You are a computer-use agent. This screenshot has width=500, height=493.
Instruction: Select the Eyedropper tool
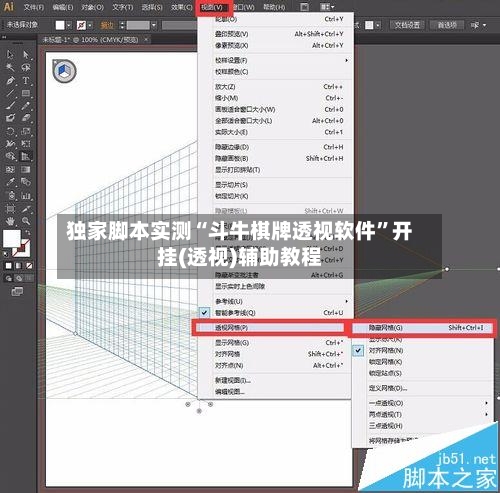pos(10,182)
